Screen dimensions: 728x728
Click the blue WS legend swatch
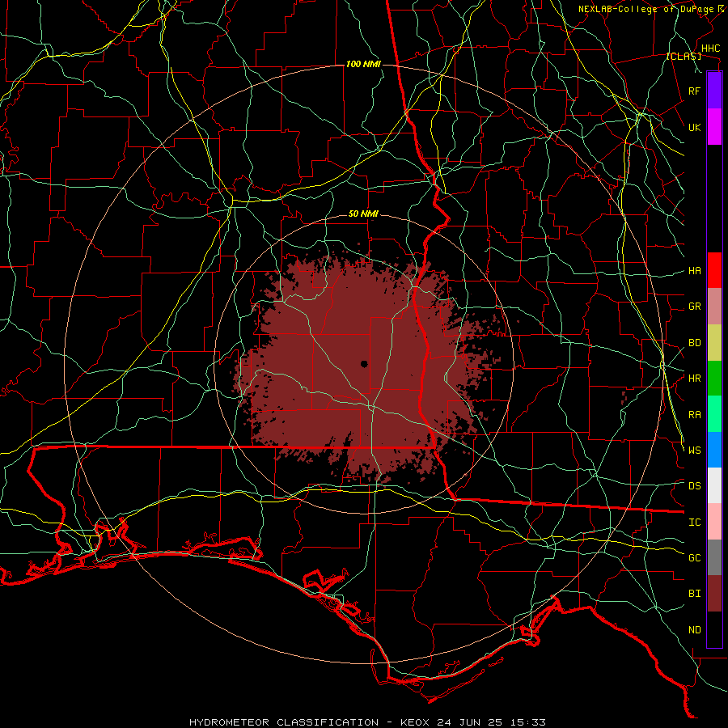coord(714,450)
